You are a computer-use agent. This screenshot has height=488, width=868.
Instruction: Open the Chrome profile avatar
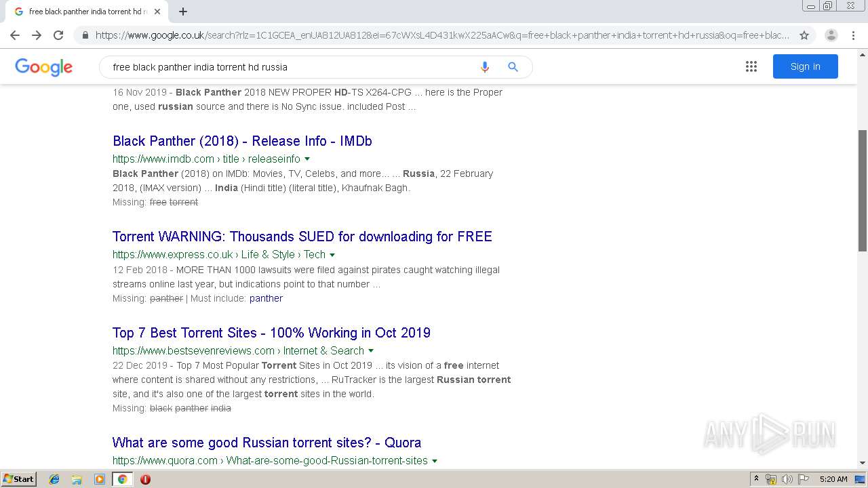pos(831,35)
